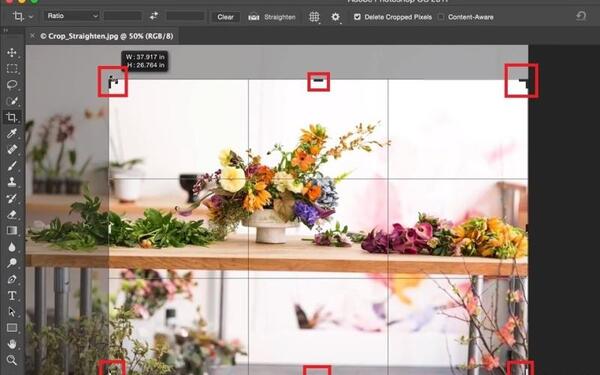Viewport: 600px width, 375px height.
Task: Select the Clone Stamp tool
Action: tap(12, 182)
